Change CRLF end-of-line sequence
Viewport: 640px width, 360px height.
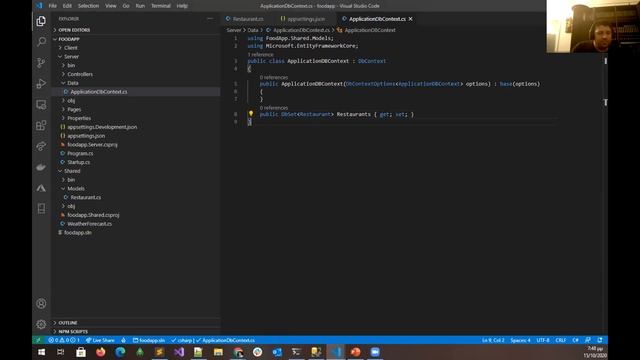pos(560,340)
